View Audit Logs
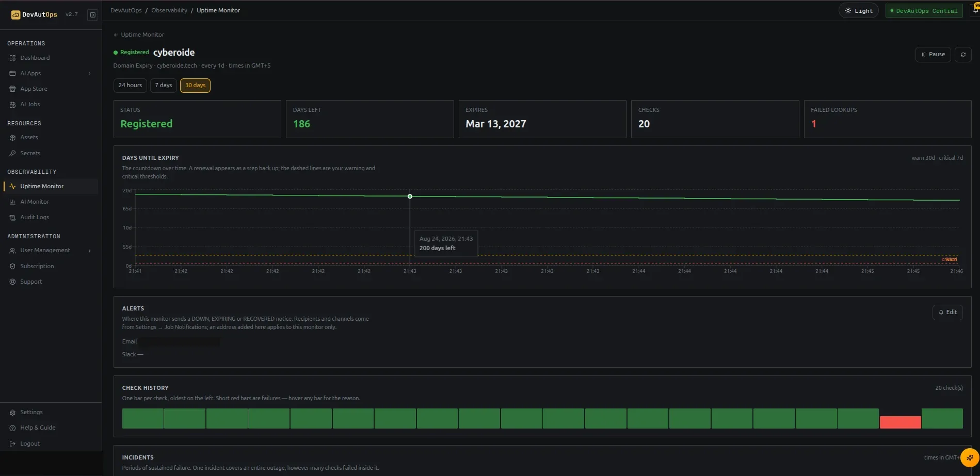 pyautogui.click(x=35, y=217)
